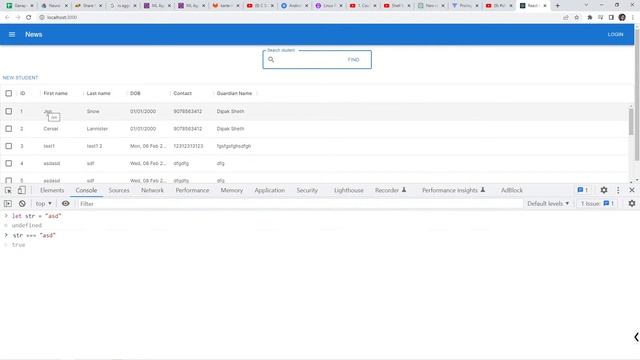The image size is (640, 360).
Task: Activate the DevTools inspect element icon
Action: tap(8, 190)
